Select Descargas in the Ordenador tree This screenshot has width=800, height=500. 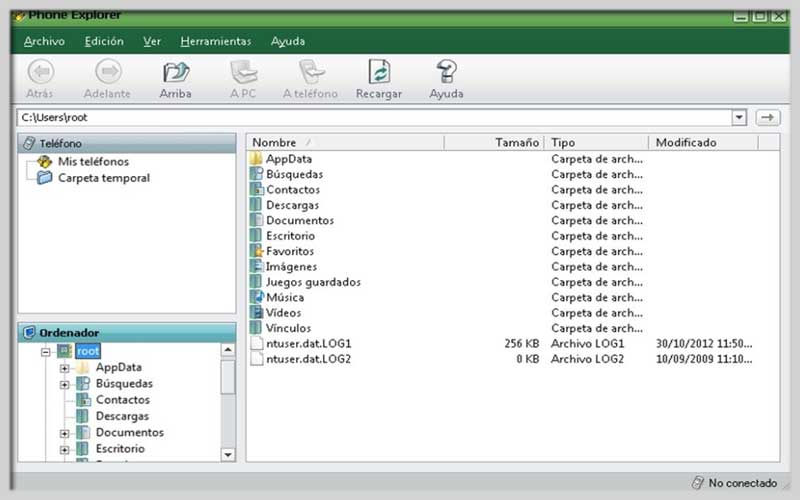click(x=122, y=416)
